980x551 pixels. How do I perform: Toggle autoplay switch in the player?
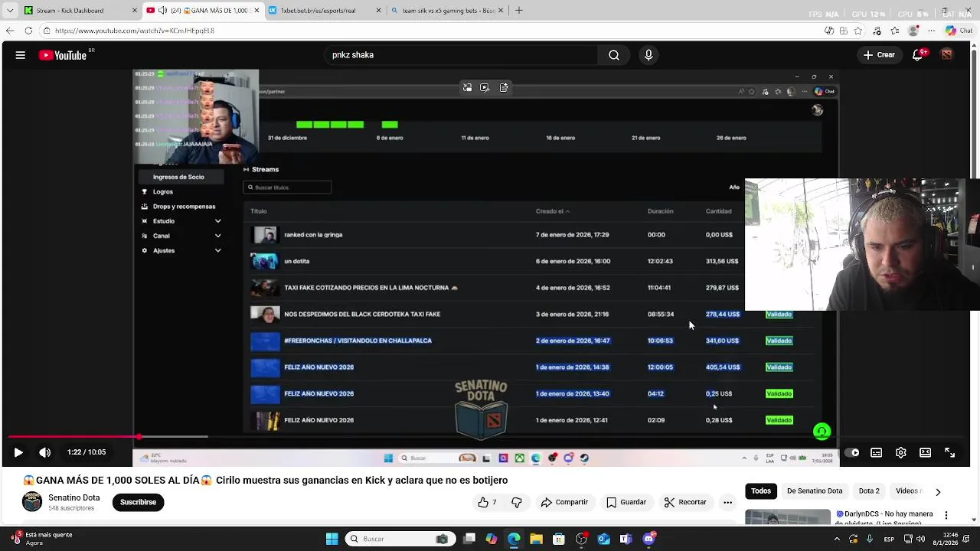[851, 452]
